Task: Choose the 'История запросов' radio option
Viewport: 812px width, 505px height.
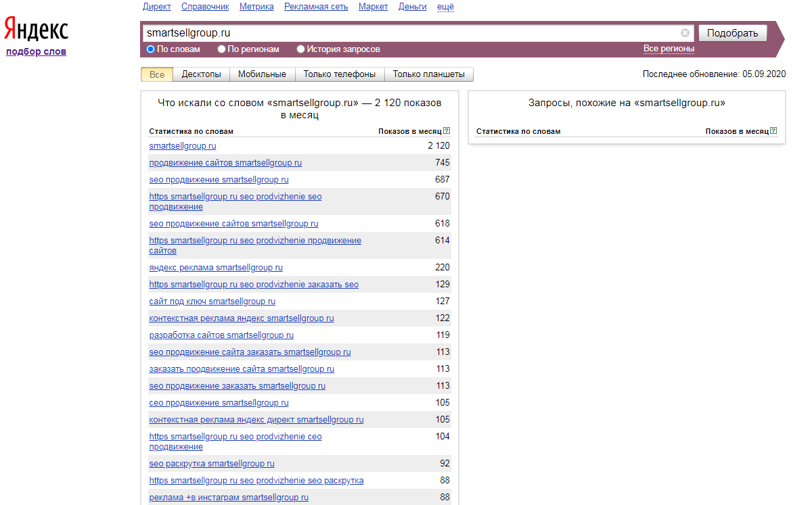Action: click(301, 49)
